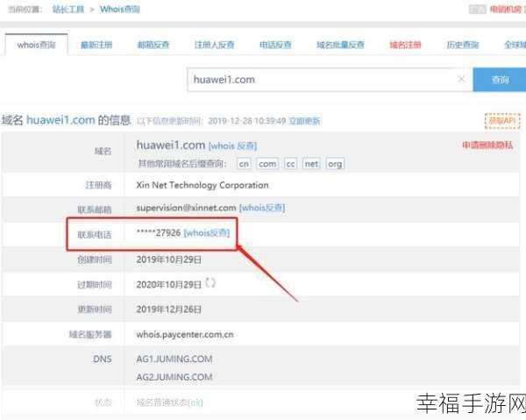Open the 邮箱反查 tab
This screenshot has width=526, height=420.
(x=153, y=45)
